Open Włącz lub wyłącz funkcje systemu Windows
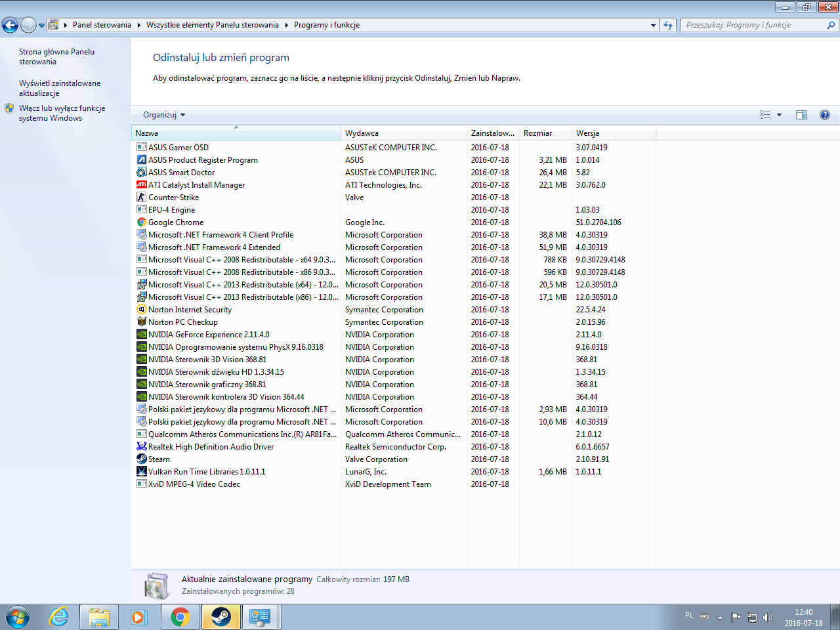 point(62,113)
